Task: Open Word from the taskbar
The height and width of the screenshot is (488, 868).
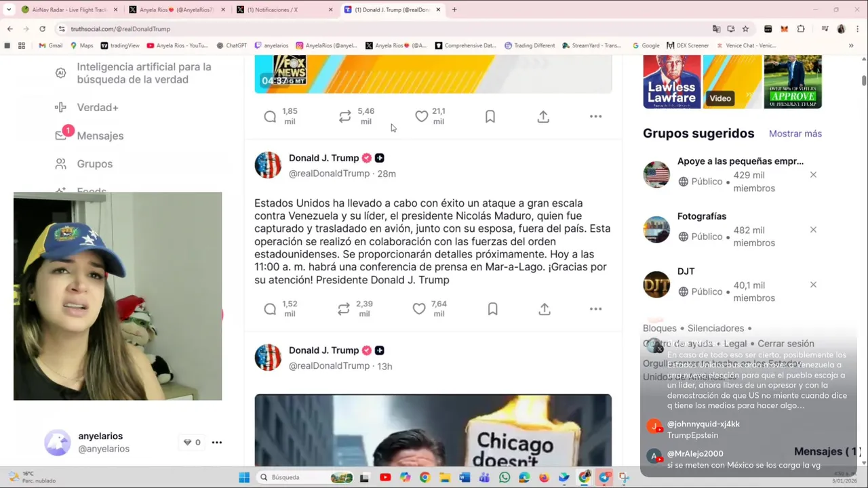Action: [x=465, y=477]
